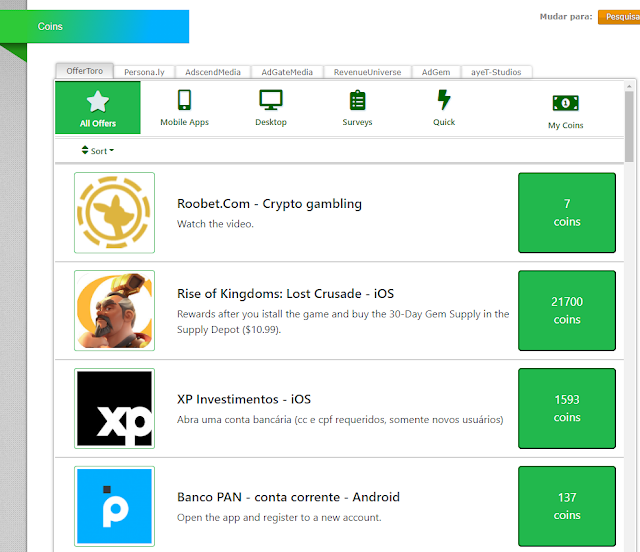This screenshot has width=640, height=552.
Task: Switch to the AdGateMedia tab
Action: click(287, 72)
